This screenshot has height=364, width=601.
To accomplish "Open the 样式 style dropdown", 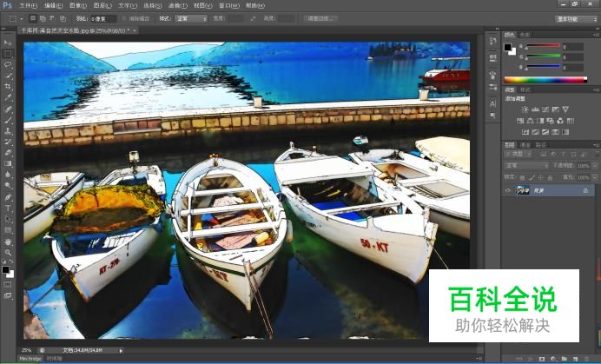I will click(191, 18).
